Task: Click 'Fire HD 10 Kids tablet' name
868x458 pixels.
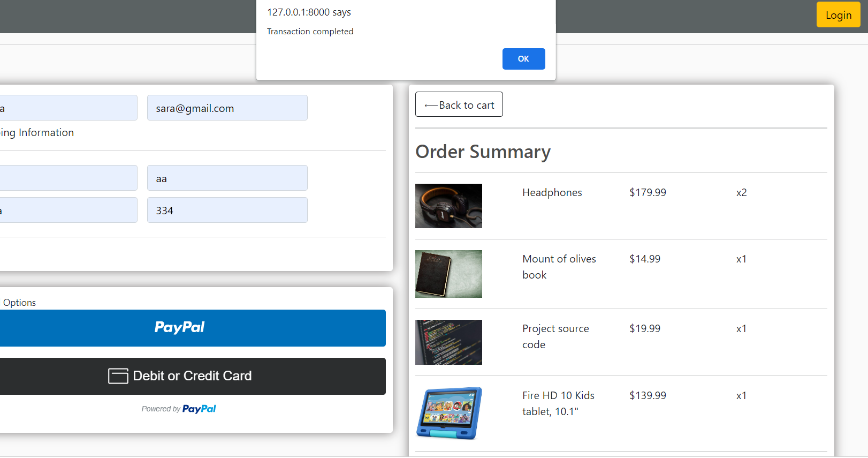Action: [x=558, y=403]
